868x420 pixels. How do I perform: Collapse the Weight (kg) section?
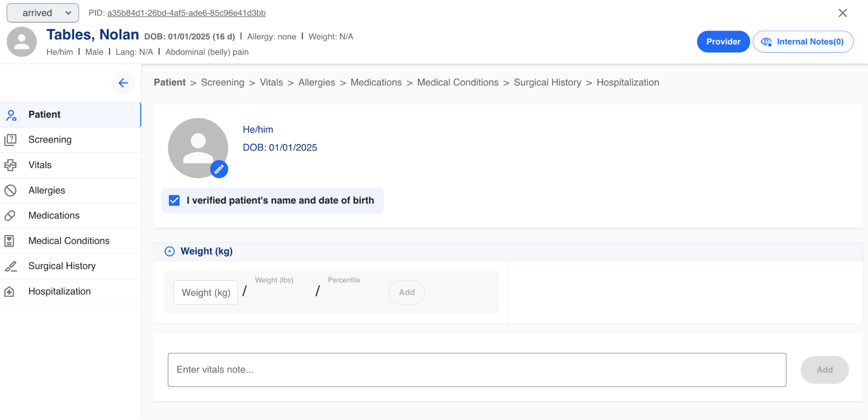[x=170, y=251]
